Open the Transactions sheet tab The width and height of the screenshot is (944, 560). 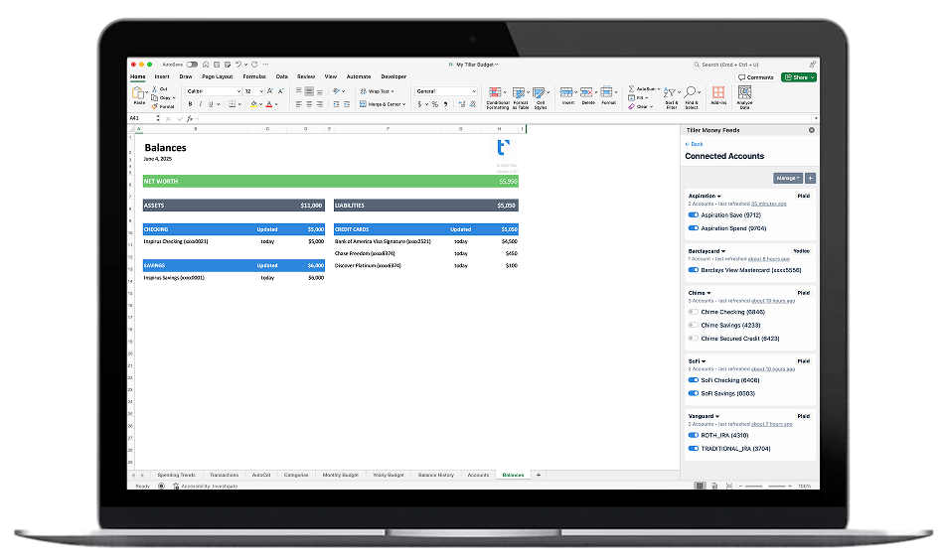(224, 475)
